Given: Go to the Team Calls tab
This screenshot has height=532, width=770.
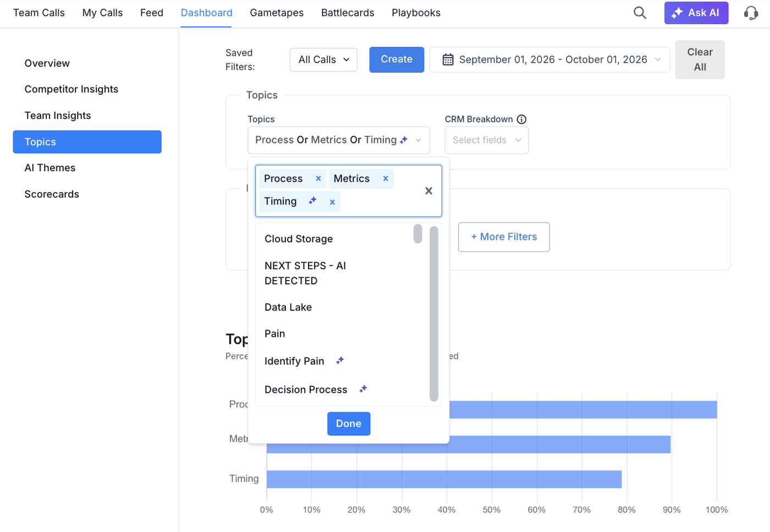Looking at the screenshot, I should 39,13.
